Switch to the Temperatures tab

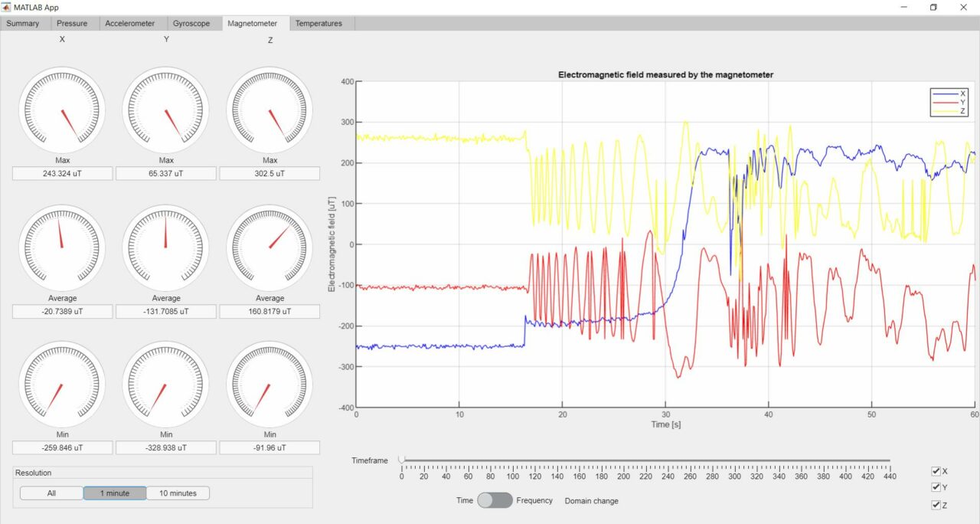[x=318, y=23]
